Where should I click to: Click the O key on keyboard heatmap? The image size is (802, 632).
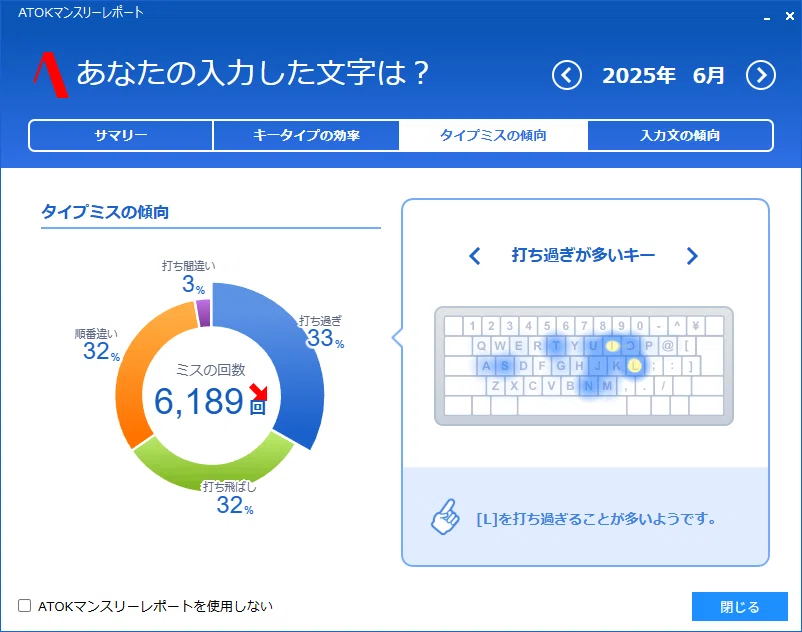[630, 346]
